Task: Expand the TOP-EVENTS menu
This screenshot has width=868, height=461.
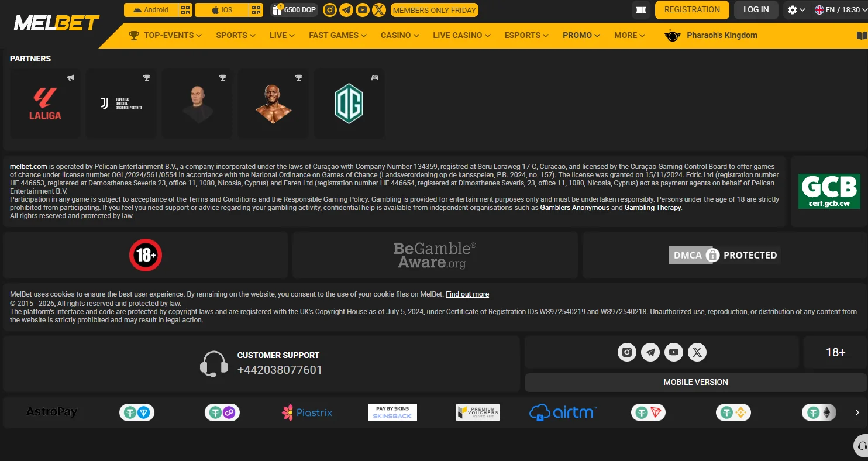Action: [x=166, y=35]
